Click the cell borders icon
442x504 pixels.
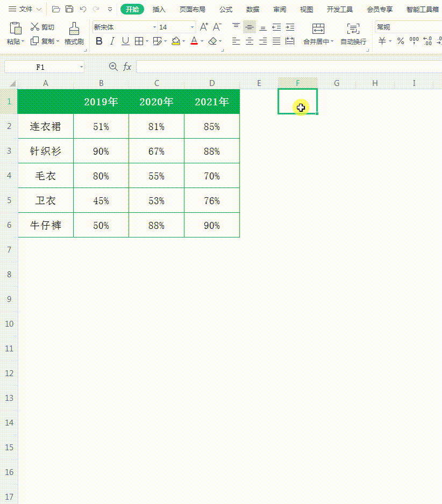coord(139,41)
